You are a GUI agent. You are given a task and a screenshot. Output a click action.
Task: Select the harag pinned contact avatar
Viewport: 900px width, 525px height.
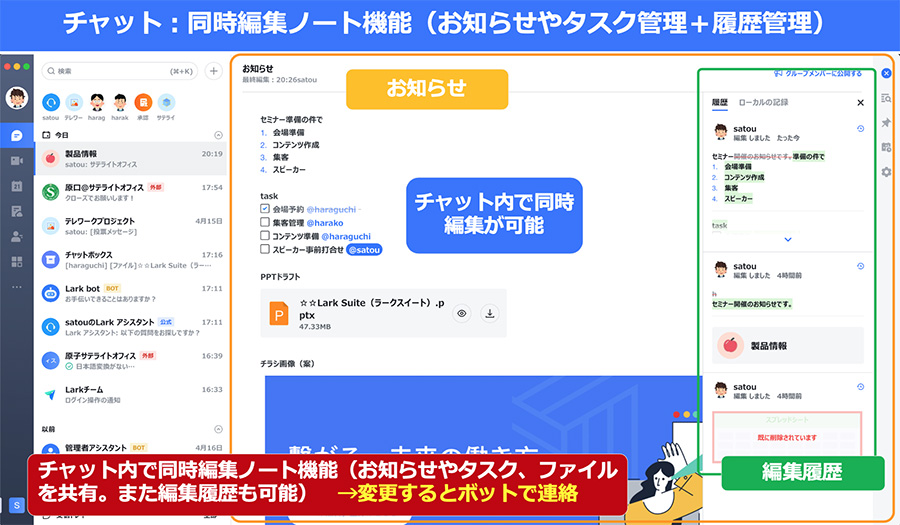pyautogui.click(x=97, y=103)
